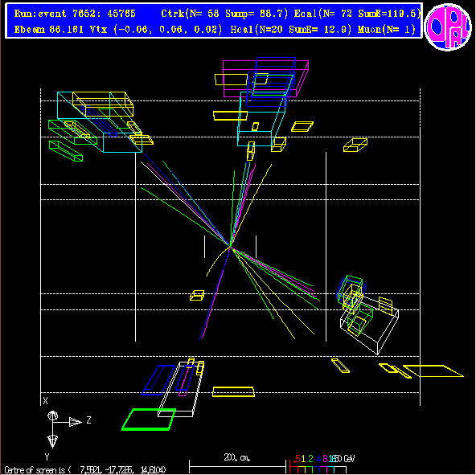Select the magenta calorimeter block at top
476x475 pixels.
[x=266, y=79]
